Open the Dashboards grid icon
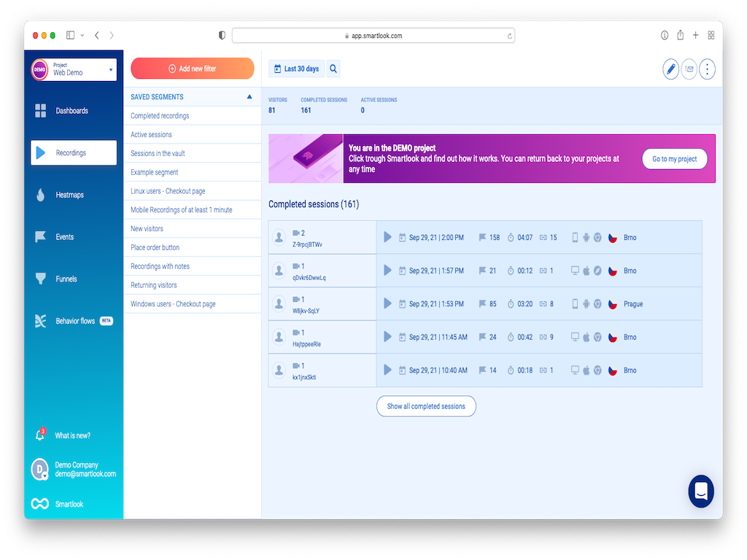 point(41,111)
